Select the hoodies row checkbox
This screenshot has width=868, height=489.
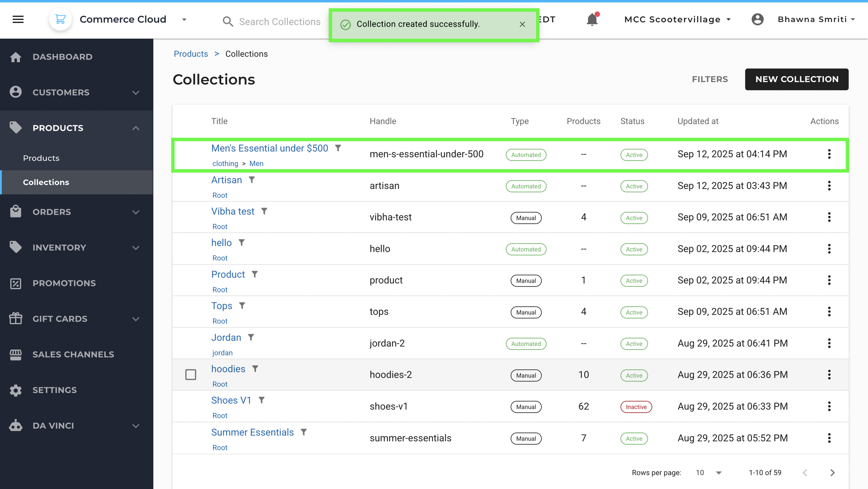[x=191, y=375]
